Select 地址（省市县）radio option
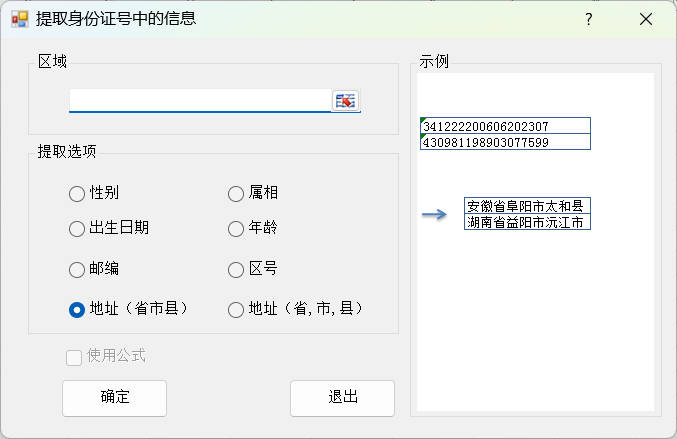The height and width of the screenshot is (439, 677). [x=77, y=309]
